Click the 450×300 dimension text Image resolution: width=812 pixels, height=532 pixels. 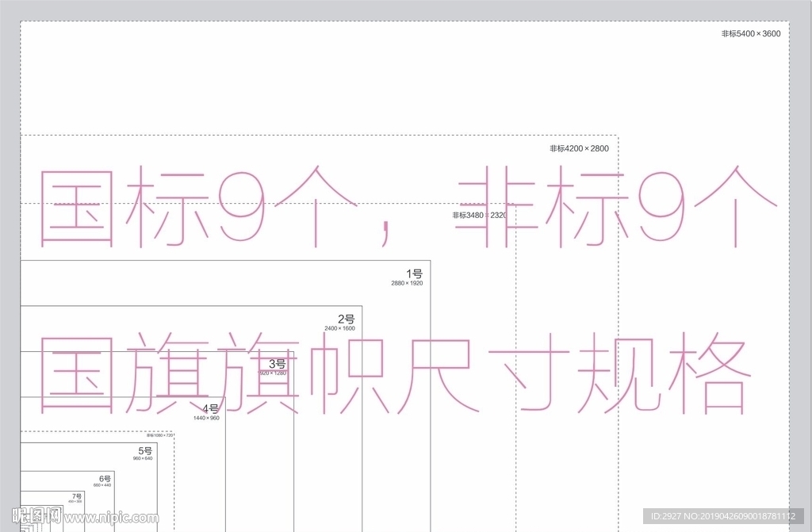75,501
